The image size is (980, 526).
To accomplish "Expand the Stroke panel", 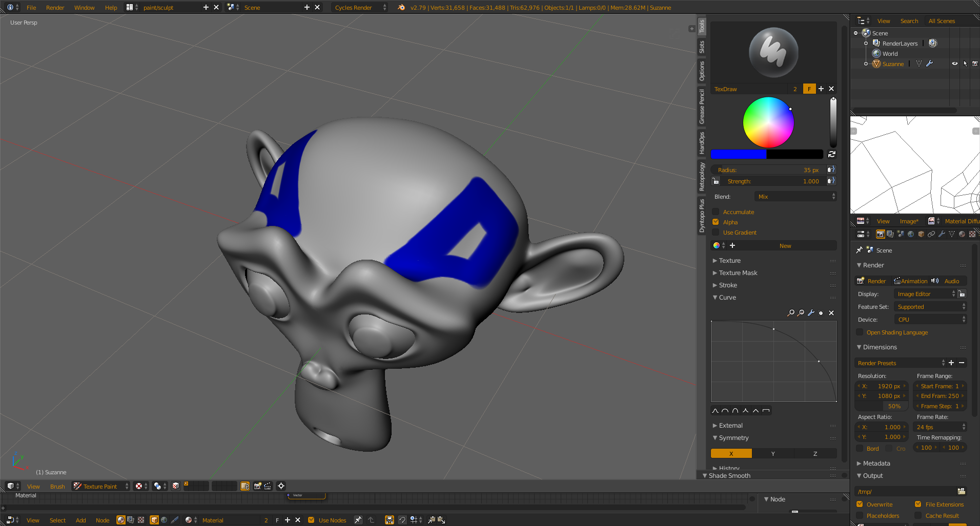I will click(x=728, y=285).
